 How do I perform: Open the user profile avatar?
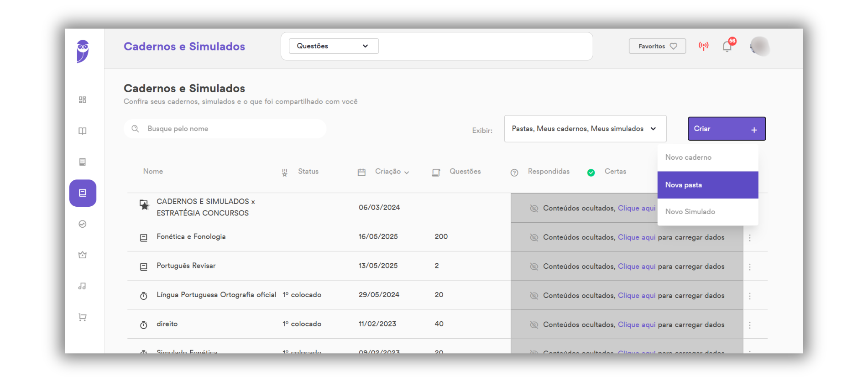[x=760, y=46]
